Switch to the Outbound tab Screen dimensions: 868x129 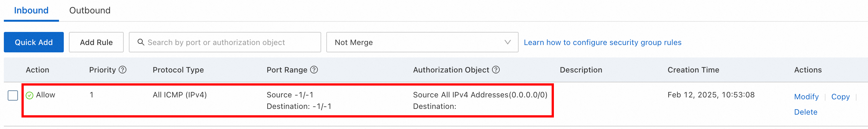(90, 11)
